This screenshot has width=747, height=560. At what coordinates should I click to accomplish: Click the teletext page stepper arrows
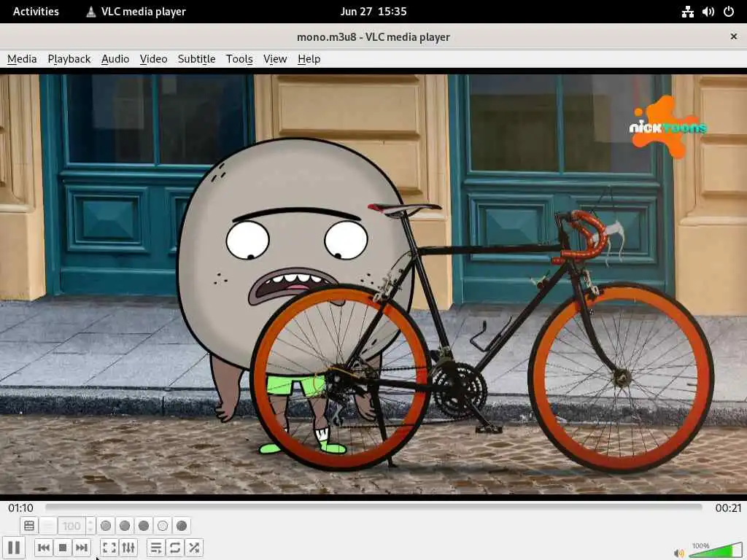click(90, 526)
